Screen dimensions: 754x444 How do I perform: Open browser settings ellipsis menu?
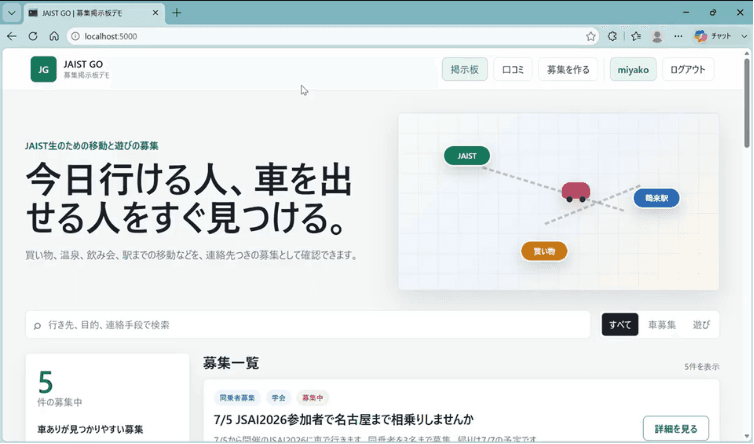678,36
